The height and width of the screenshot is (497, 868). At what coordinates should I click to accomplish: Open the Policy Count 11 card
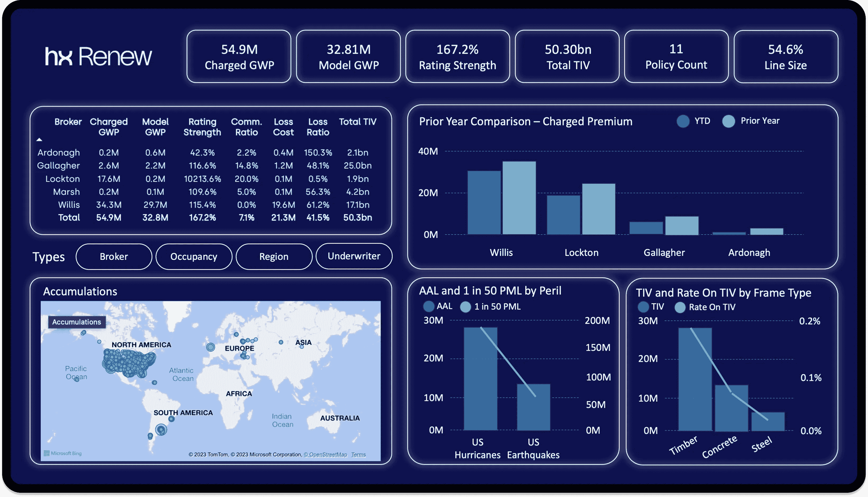677,57
